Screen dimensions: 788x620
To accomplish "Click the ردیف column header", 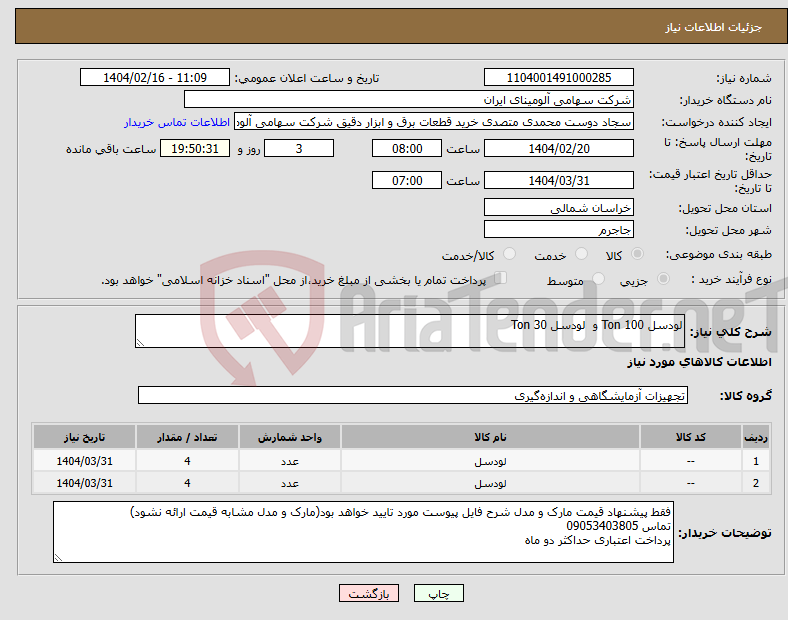I will click(x=756, y=437).
